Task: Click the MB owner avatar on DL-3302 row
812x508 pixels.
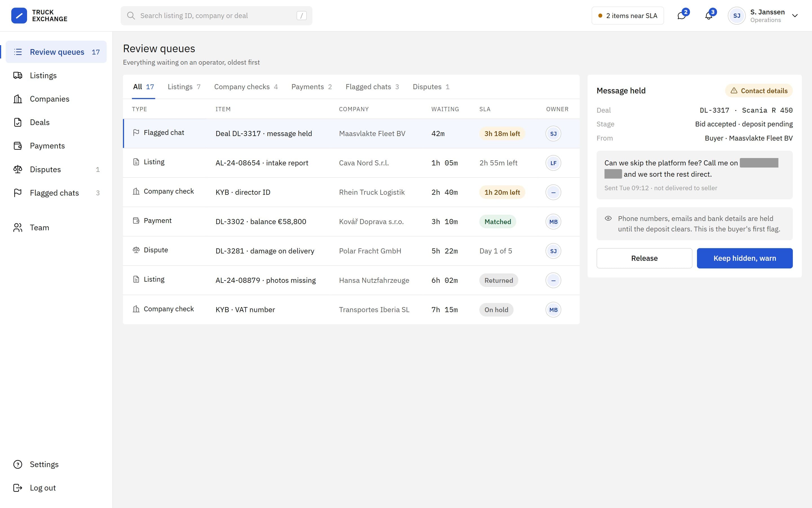Action: pos(553,222)
